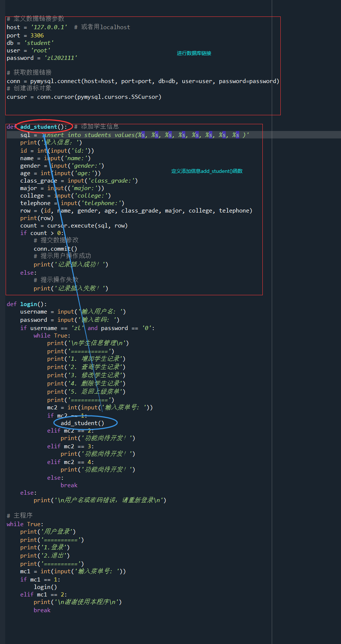Click the telephone = input('telephone:') line
The height and width of the screenshot is (644, 341).
[72, 203]
